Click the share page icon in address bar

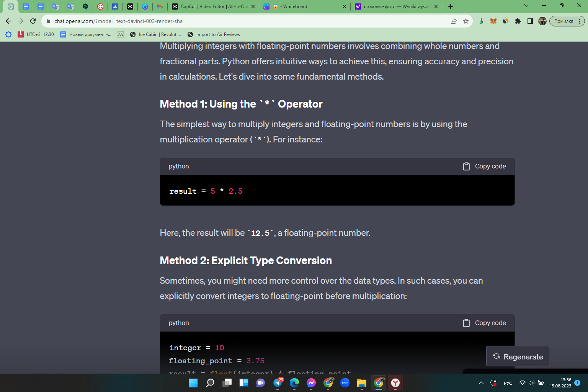tap(454, 21)
